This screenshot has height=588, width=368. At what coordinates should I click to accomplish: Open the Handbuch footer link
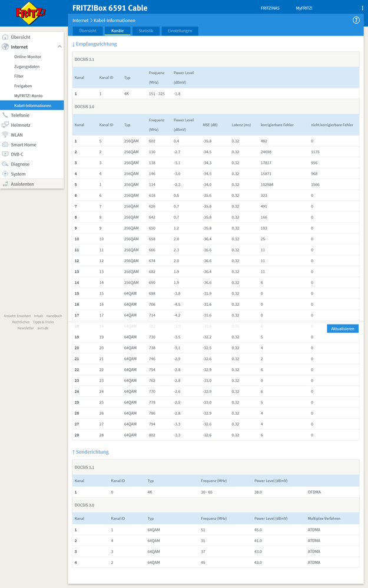point(54,316)
